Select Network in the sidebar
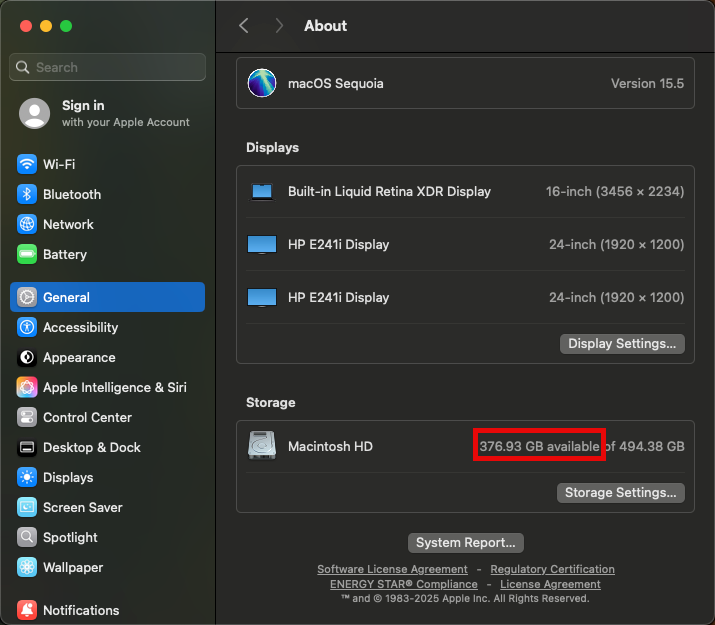 pos(107,224)
